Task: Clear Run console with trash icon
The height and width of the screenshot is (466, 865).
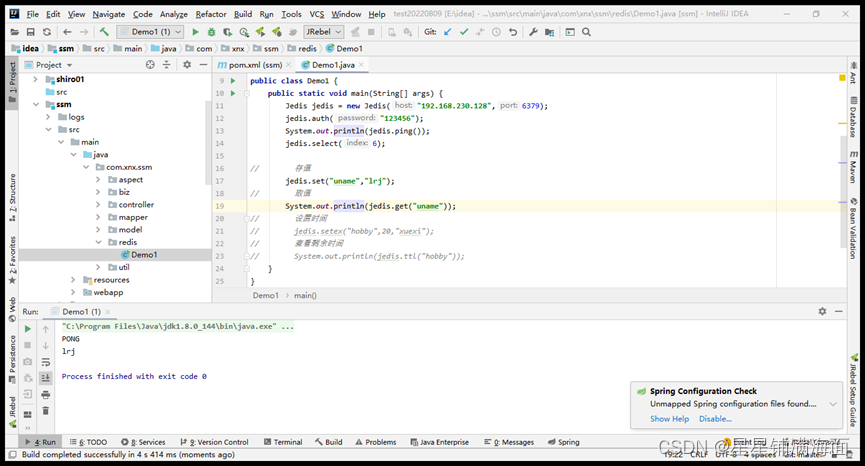Action: [46, 410]
